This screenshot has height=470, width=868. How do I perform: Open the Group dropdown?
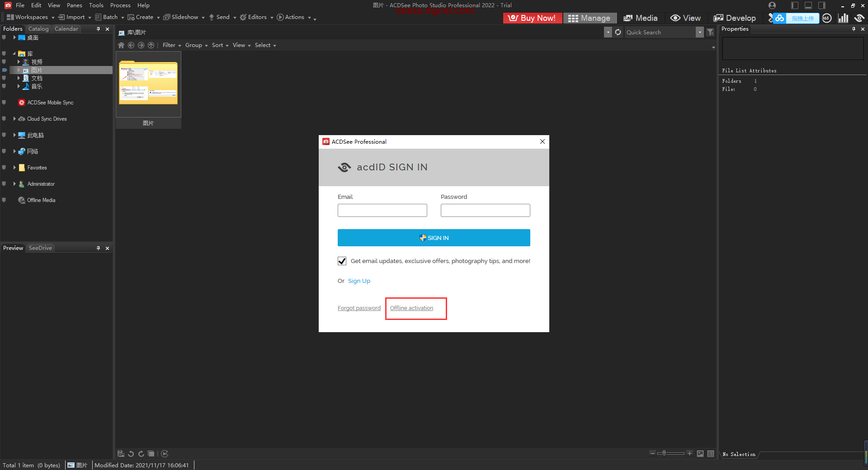point(196,45)
